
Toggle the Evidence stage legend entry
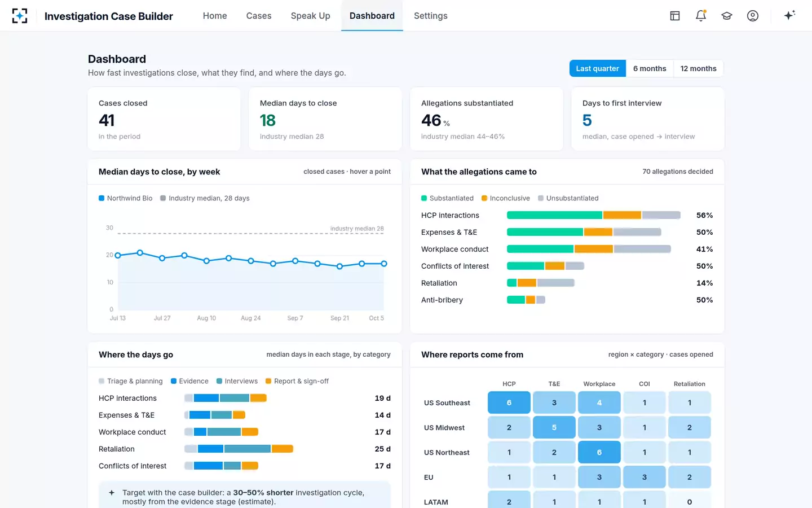tap(189, 381)
